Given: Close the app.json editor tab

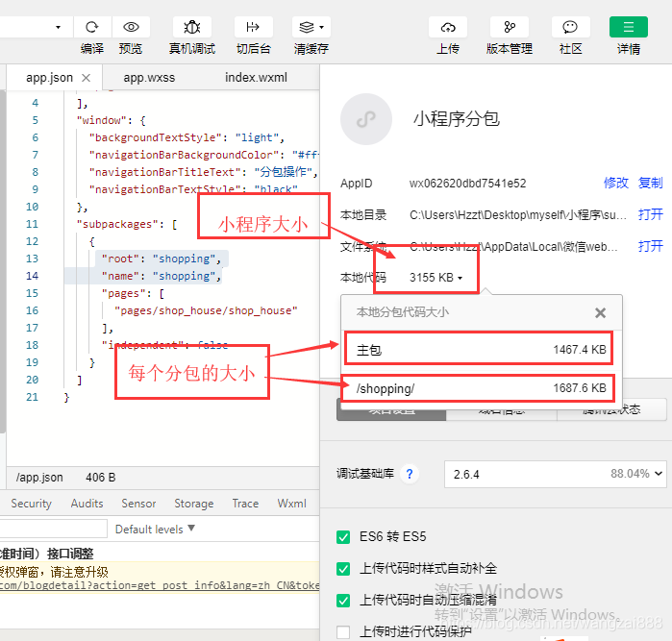Looking at the screenshot, I should click(87, 78).
